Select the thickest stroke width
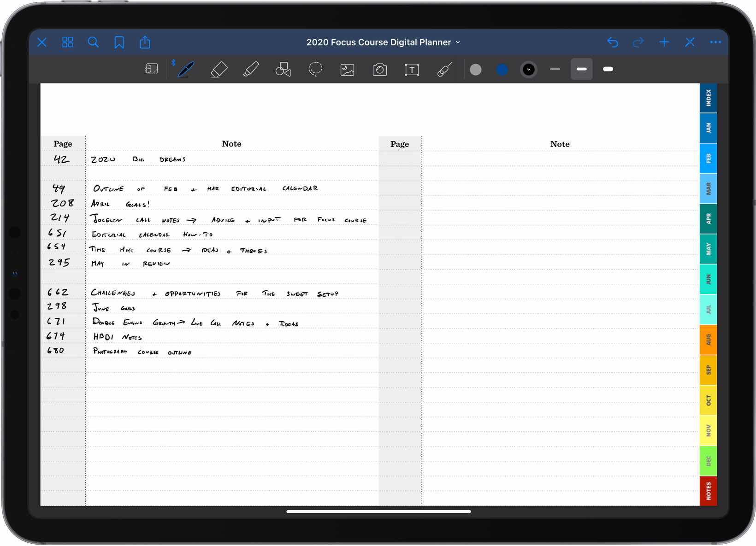Screen dimensions: 756x546 tap(608, 69)
